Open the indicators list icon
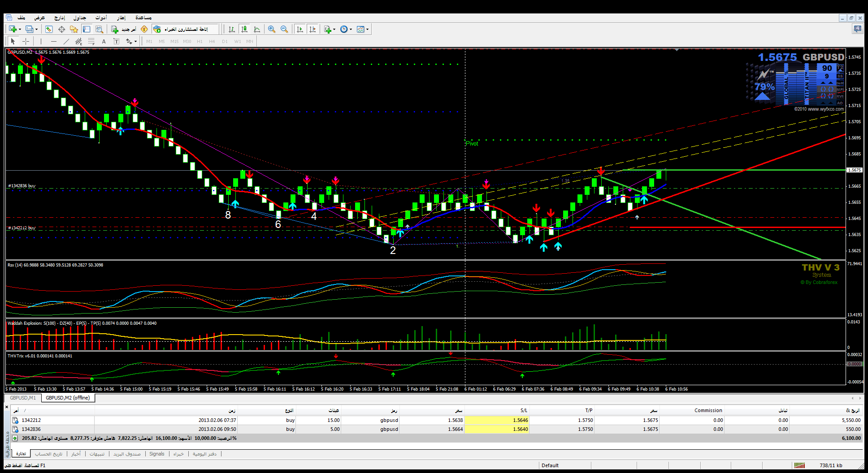 point(328,29)
